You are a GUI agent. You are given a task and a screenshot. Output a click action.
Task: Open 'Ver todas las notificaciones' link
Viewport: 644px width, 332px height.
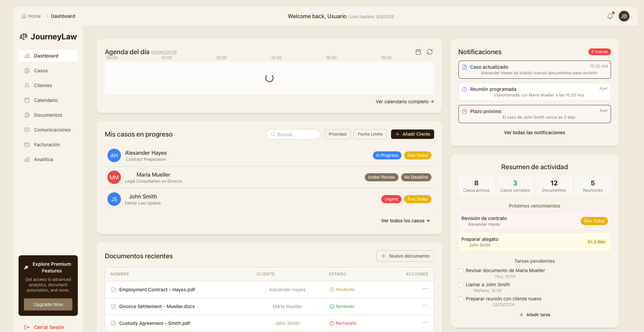click(x=535, y=133)
